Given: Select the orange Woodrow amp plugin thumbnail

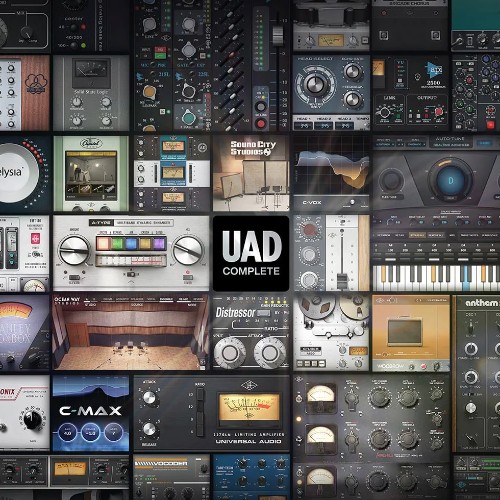Looking at the screenshot, I should coord(411,332).
